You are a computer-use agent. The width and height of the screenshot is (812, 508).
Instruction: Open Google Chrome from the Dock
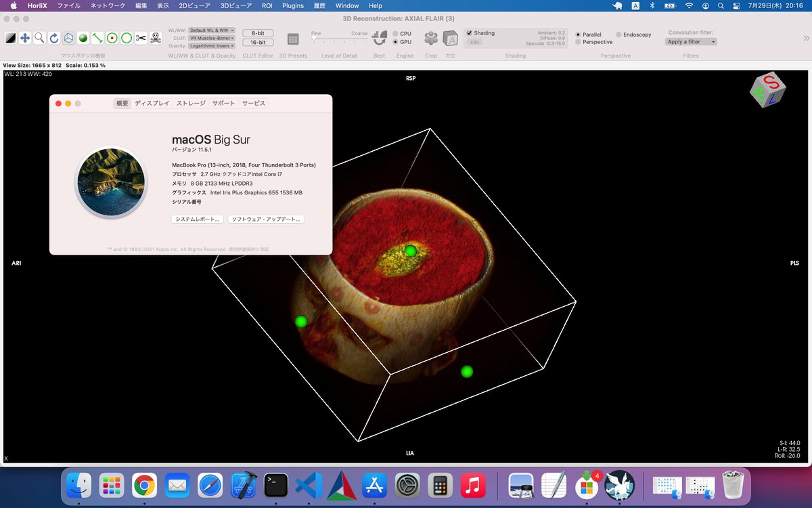(x=145, y=485)
